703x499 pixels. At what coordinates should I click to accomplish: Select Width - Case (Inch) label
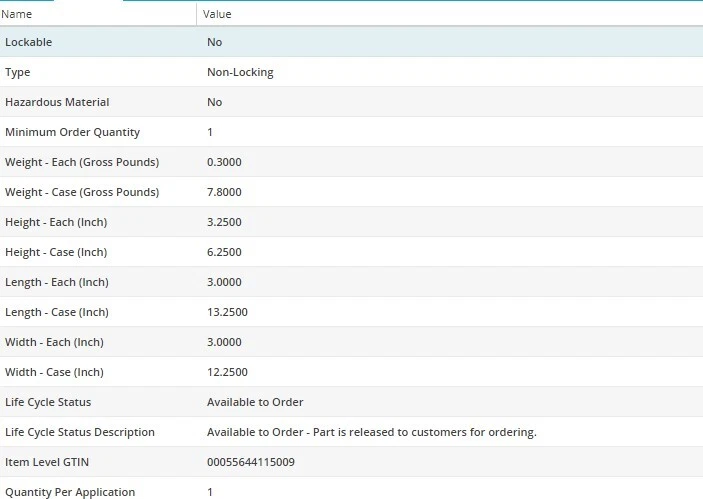54,373
